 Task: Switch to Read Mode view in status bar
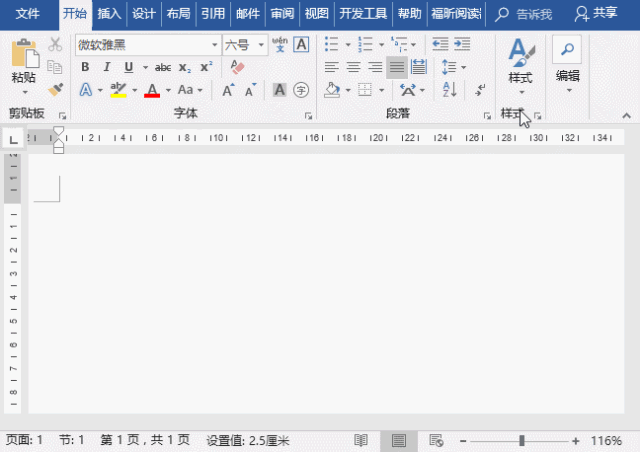tap(361, 440)
